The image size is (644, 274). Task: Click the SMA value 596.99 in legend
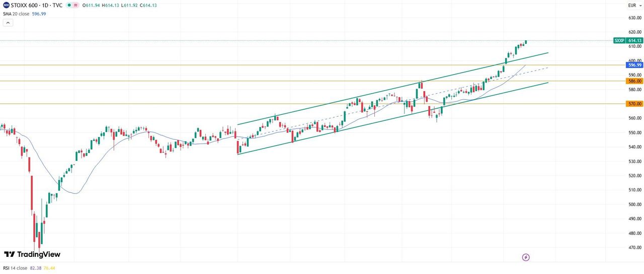[x=39, y=14]
